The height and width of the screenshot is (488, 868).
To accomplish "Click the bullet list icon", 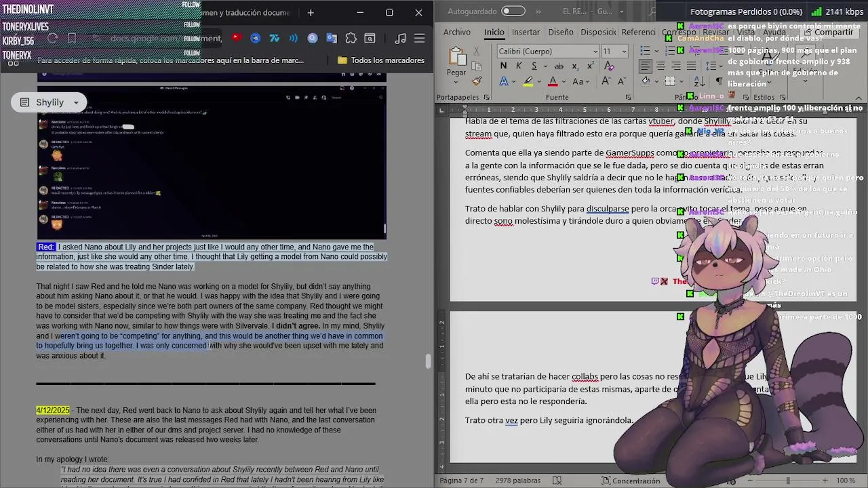I will [x=645, y=52].
